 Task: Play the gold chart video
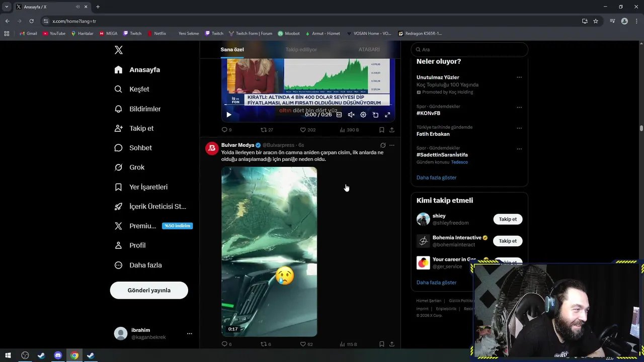pos(228,115)
